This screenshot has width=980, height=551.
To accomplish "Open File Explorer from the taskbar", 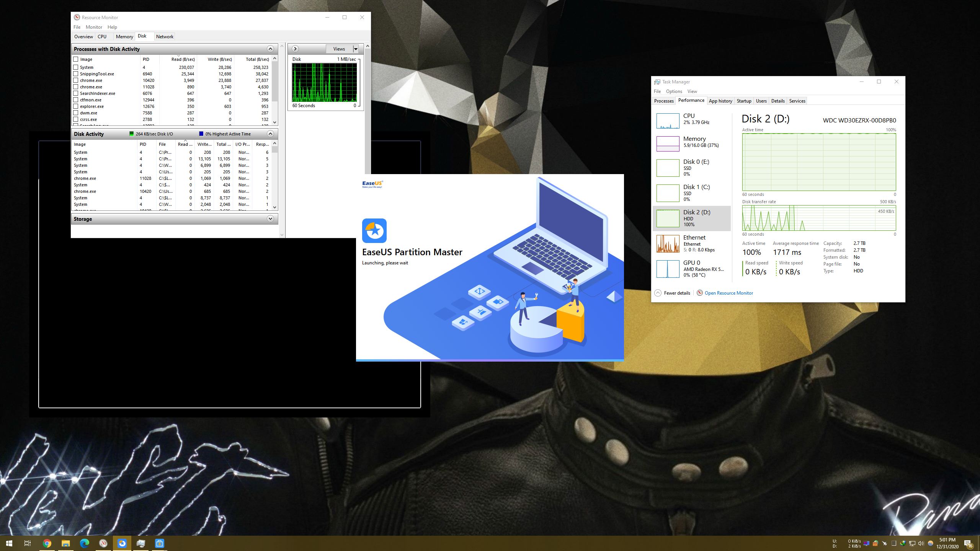I will click(65, 543).
